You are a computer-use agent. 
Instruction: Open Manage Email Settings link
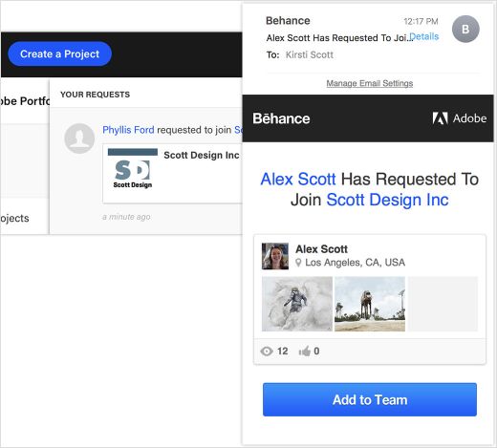(370, 83)
